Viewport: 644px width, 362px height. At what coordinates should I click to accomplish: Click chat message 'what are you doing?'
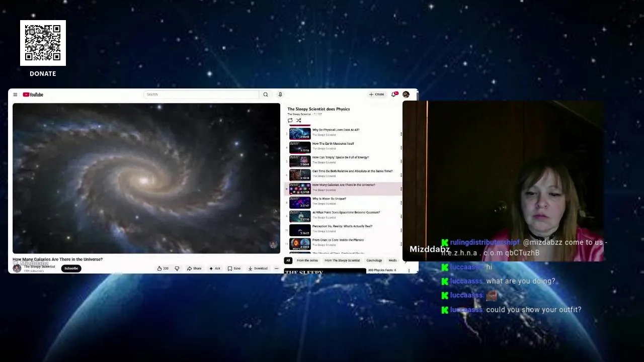pos(521,281)
